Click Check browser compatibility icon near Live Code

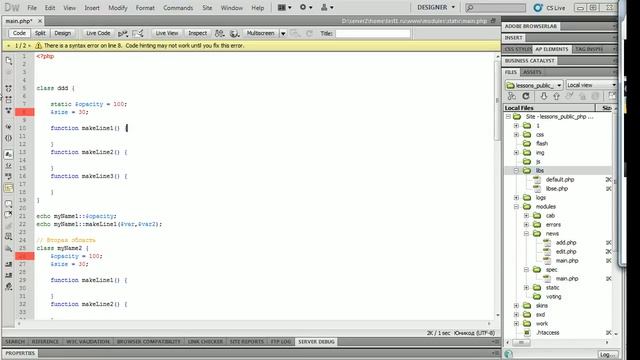point(138,33)
